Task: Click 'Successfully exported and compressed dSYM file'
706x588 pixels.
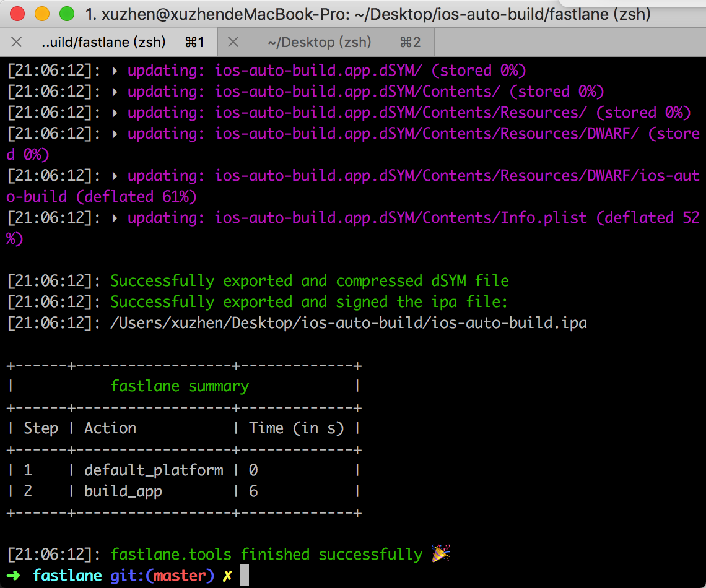Action: (x=310, y=281)
